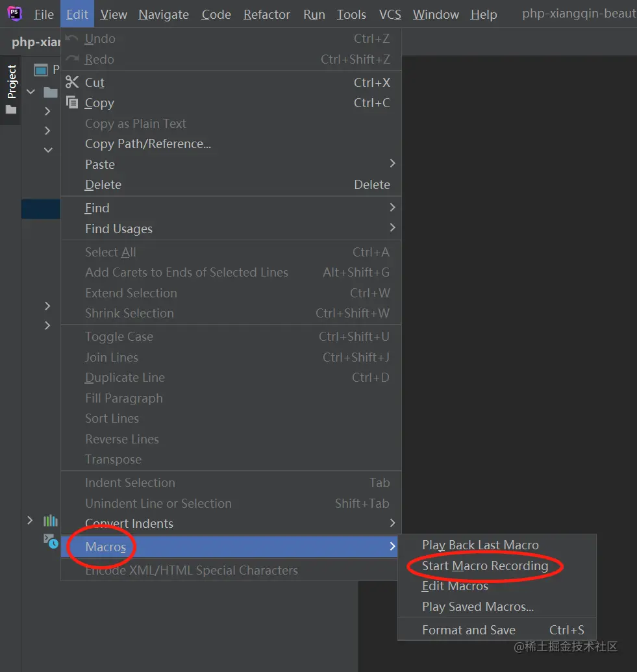Open the Project tool window tab
The width and height of the screenshot is (637, 672).
point(11,90)
